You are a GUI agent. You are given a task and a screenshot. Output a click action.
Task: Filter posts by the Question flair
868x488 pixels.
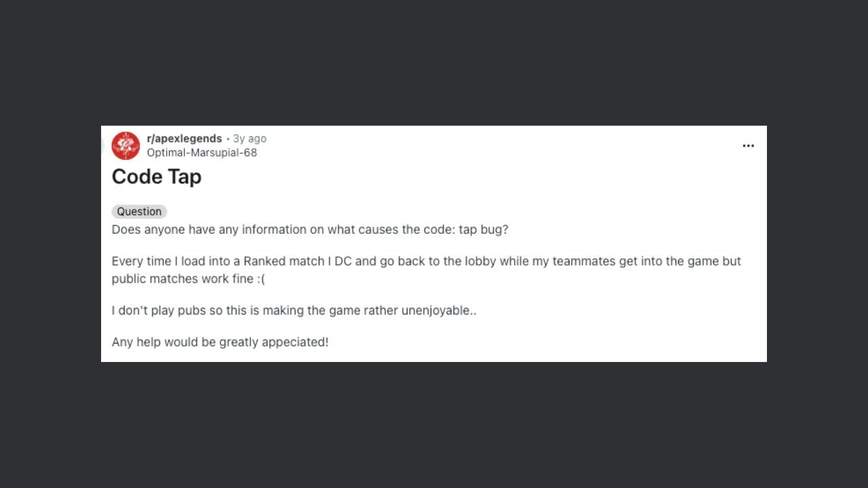tap(139, 211)
